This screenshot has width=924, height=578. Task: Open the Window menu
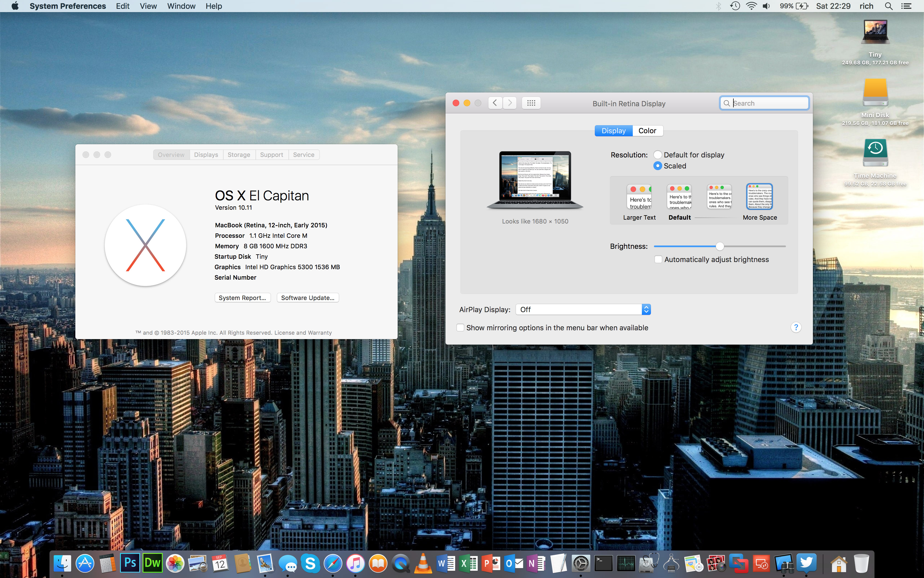coord(181,6)
